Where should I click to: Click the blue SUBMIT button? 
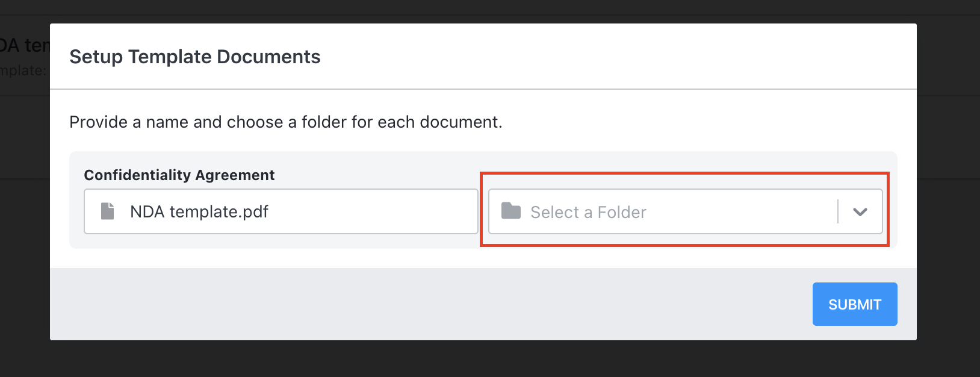(x=855, y=304)
